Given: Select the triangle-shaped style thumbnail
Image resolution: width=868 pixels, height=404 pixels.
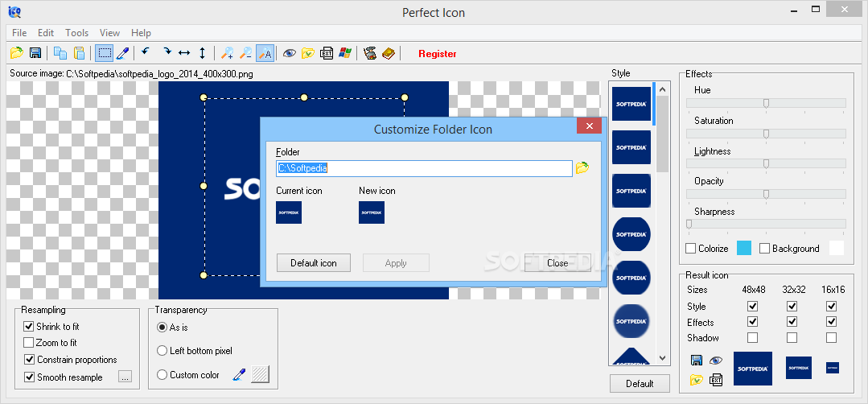Looking at the screenshot, I should click(x=631, y=356).
